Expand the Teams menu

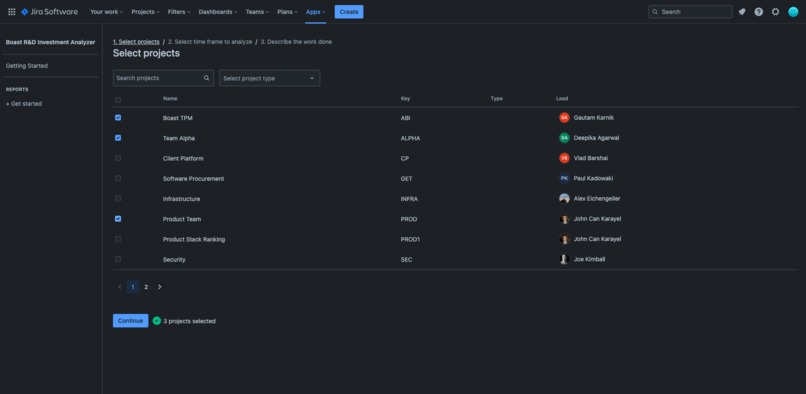click(257, 12)
